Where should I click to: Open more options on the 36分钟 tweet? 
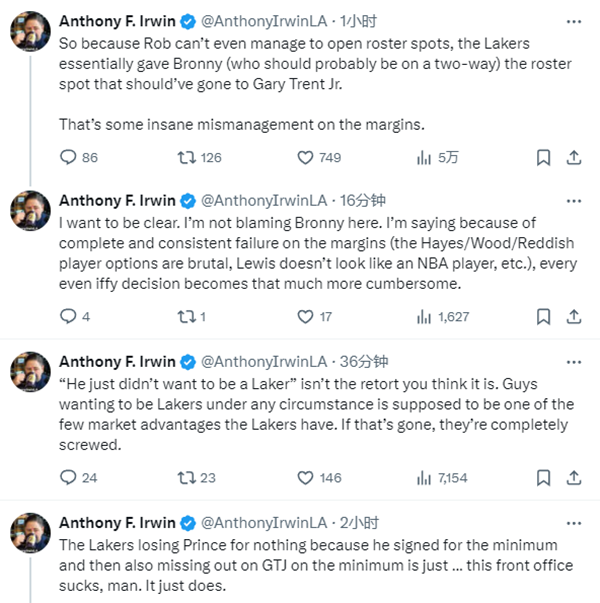point(573,361)
